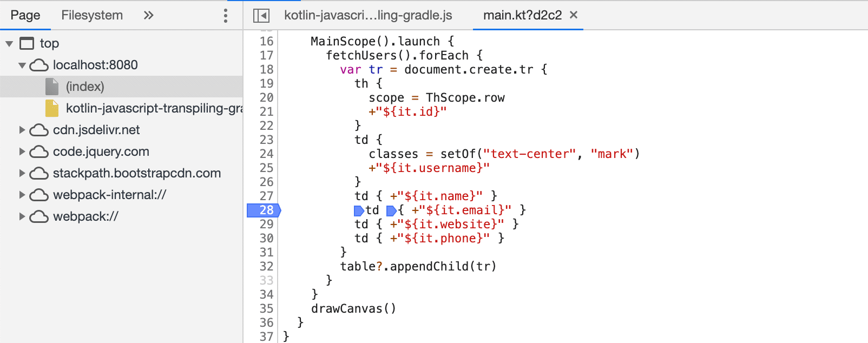The width and height of the screenshot is (868, 343).
Task: Select the localhost:8080 label
Action: point(95,65)
